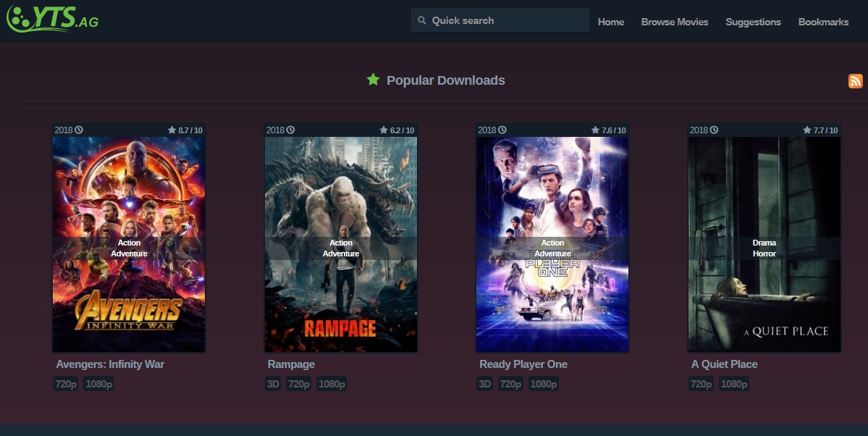Select 720p under Ready Player One
Image resolution: width=868 pixels, height=436 pixels.
point(510,383)
